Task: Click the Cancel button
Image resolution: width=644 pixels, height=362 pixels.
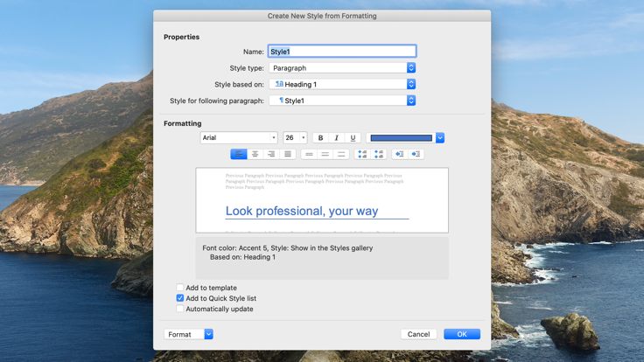Action: (418, 334)
